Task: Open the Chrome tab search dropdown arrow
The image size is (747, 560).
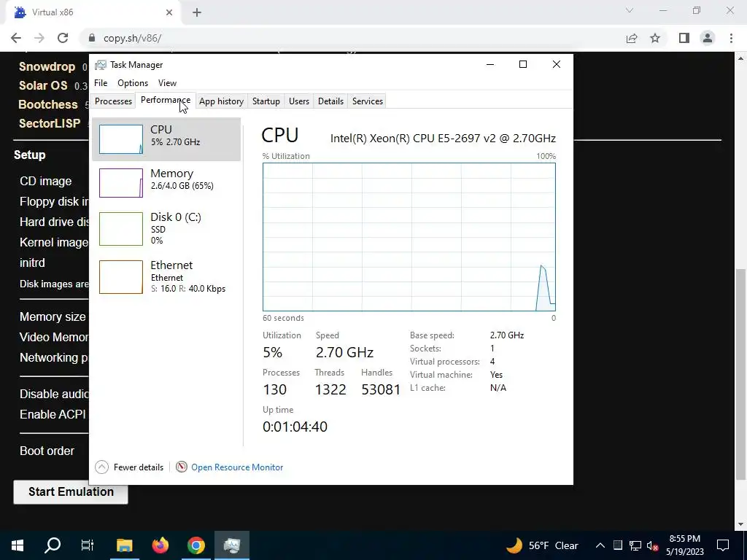Action: (x=630, y=10)
